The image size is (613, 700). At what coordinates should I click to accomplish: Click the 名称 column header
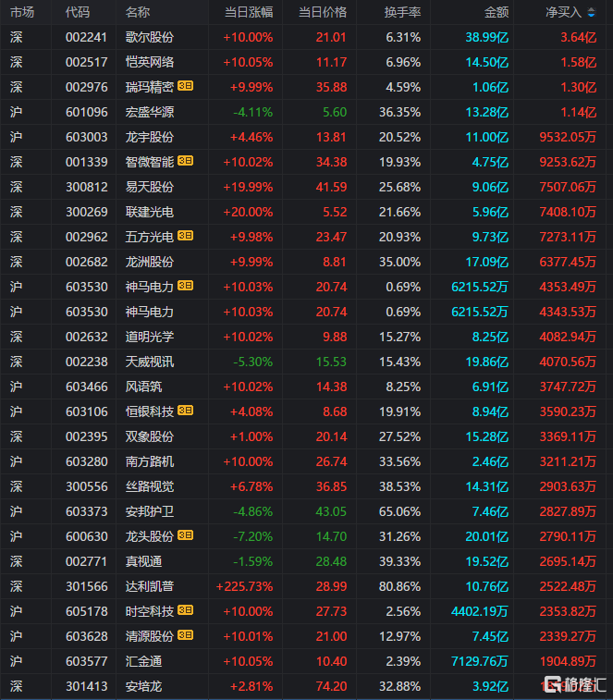click(x=138, y=13)
